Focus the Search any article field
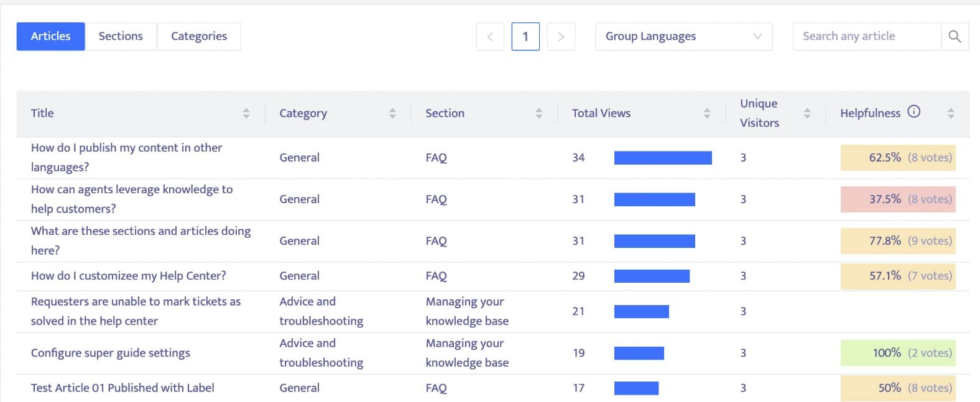980x402 pixels. point(867,37)
